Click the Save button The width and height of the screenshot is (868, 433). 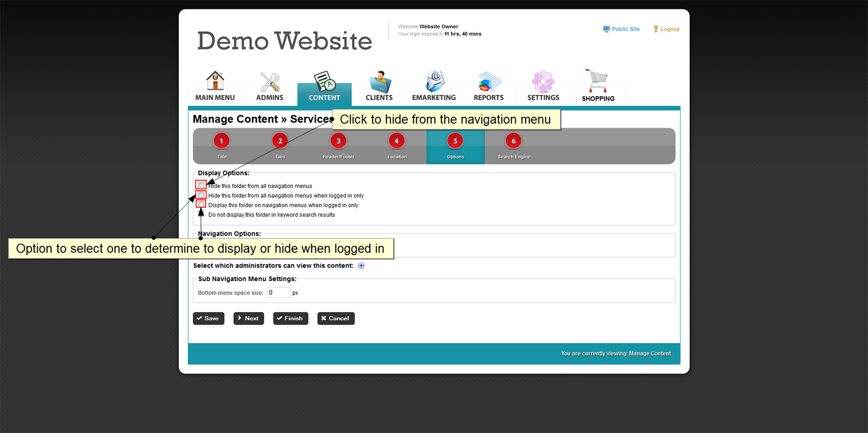[208, 318]
